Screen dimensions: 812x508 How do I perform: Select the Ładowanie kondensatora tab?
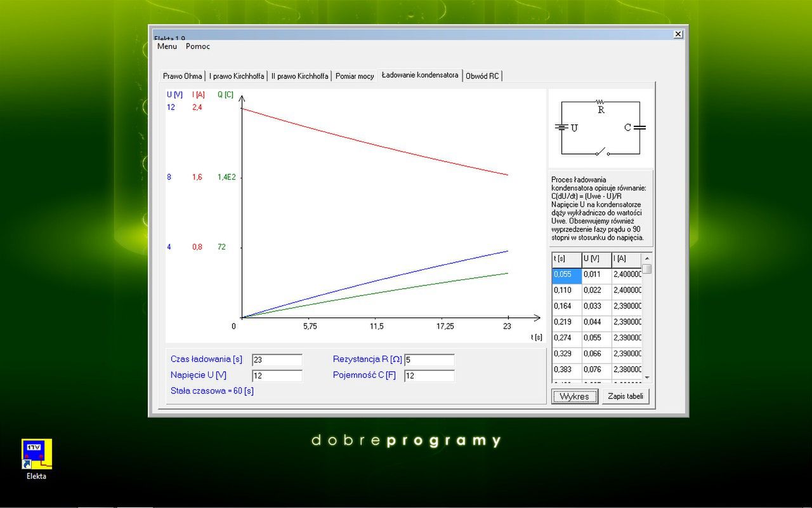click(420, 75)
